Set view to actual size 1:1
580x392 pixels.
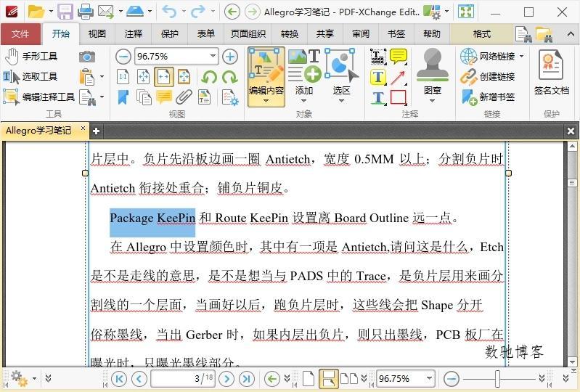[x=123, y=77]
